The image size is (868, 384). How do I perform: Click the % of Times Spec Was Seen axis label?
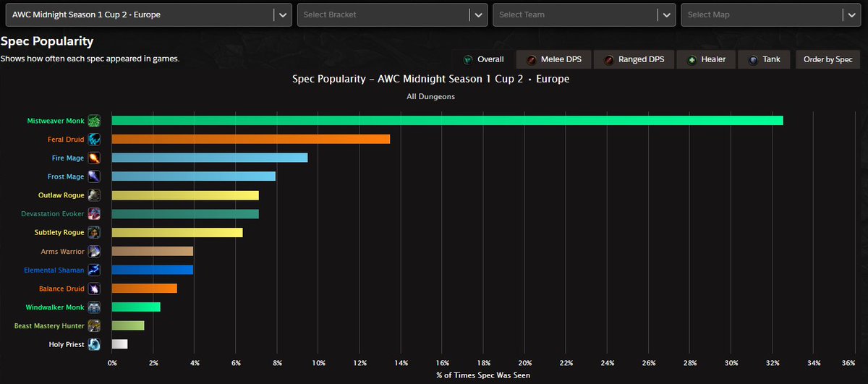pyautogui.click(x=483, y=375)
